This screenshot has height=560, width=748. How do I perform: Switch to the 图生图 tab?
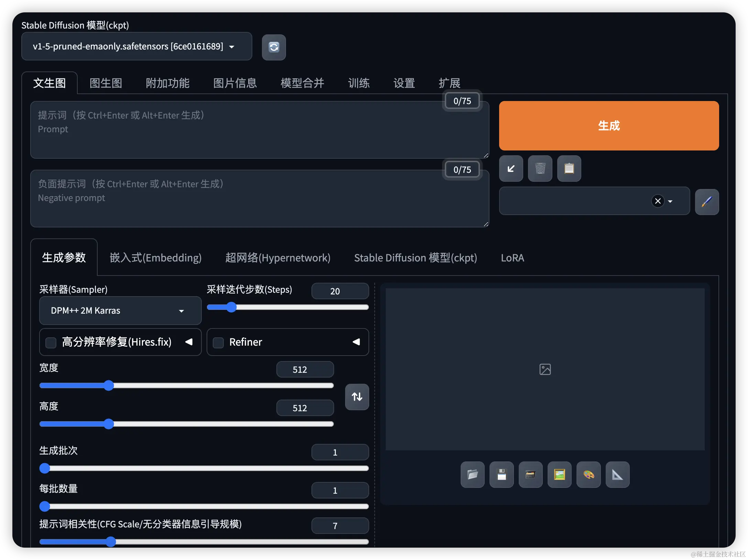[106, 83]
